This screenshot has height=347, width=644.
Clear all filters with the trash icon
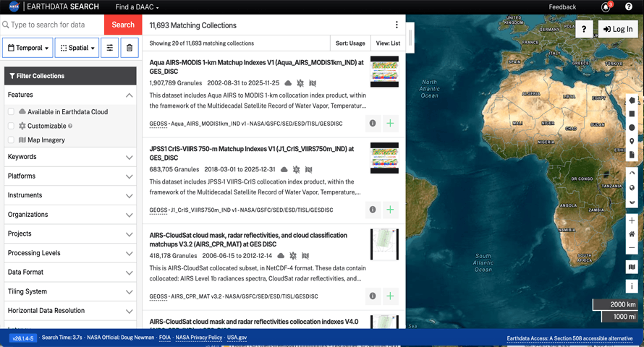coord(130,48)
